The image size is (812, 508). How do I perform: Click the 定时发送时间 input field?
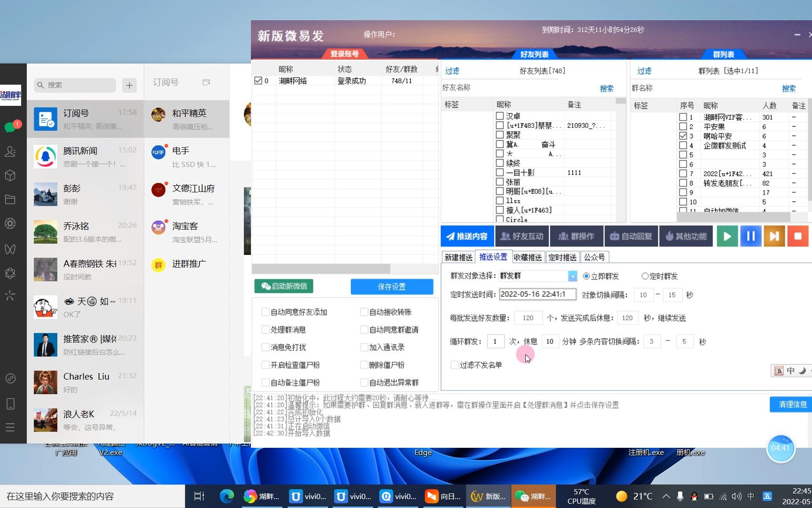[538, 294]
